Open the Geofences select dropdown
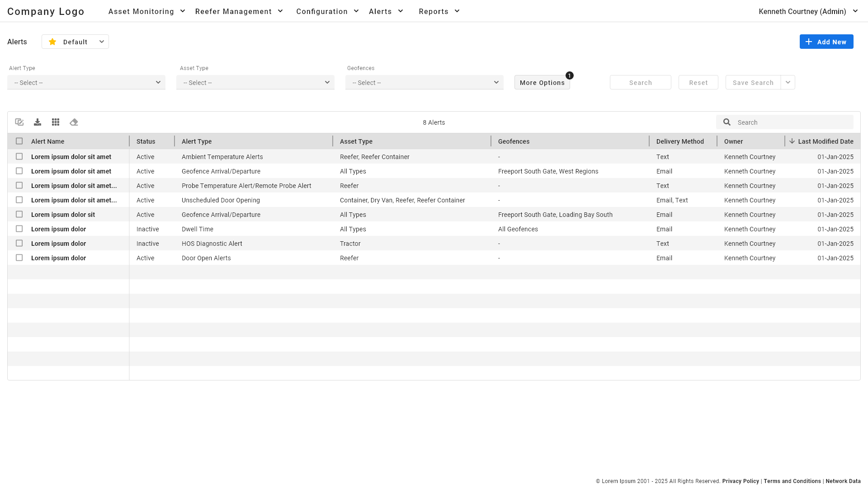Viewport: 868px width, 488px height. 425,82
